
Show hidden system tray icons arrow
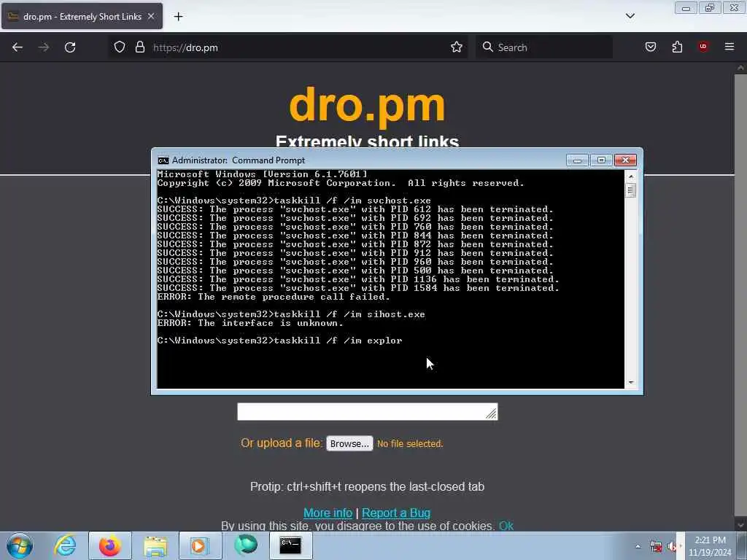click(x=638, y=546)
